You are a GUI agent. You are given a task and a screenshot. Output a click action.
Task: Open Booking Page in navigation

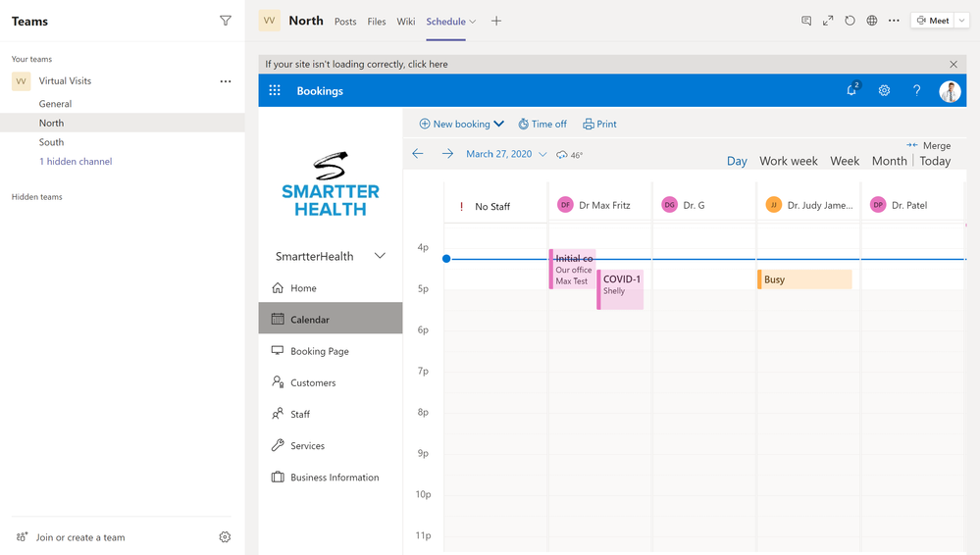tap(331, 351)
